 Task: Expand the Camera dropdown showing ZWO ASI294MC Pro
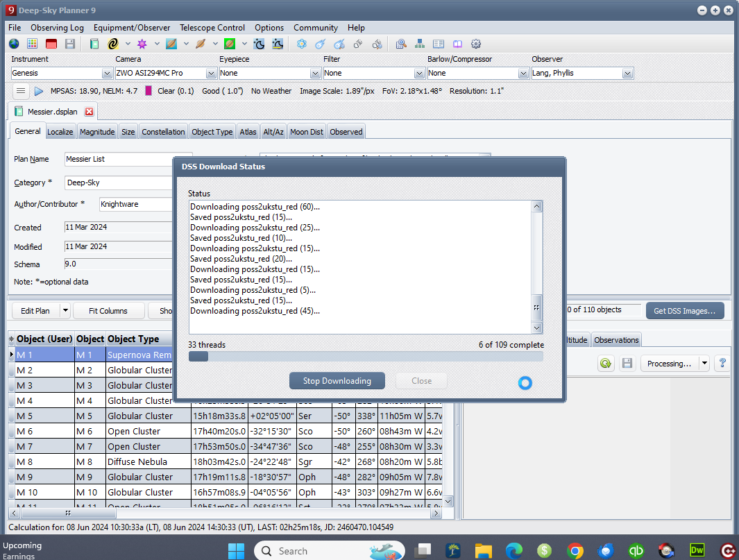[211, 74]
